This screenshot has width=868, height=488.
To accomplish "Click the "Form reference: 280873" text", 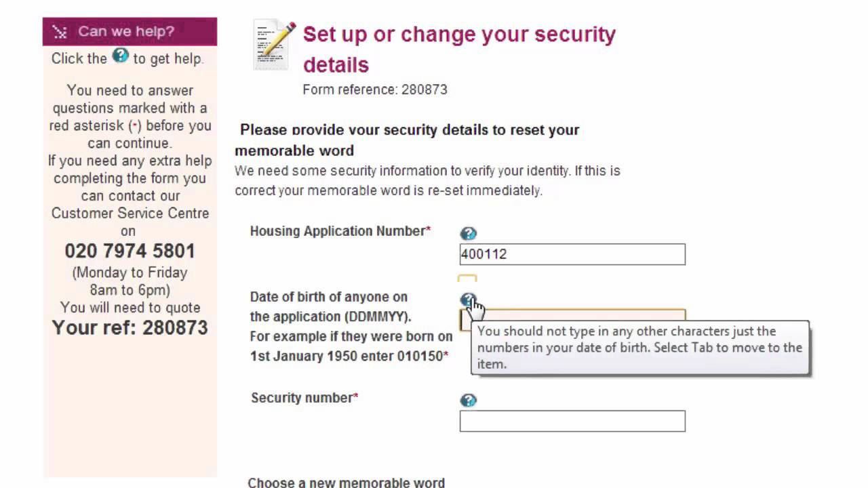I will point(374,89).
